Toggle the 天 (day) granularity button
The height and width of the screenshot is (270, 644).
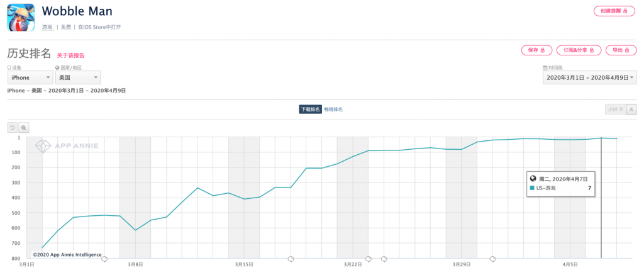click(x=631, y=110)
